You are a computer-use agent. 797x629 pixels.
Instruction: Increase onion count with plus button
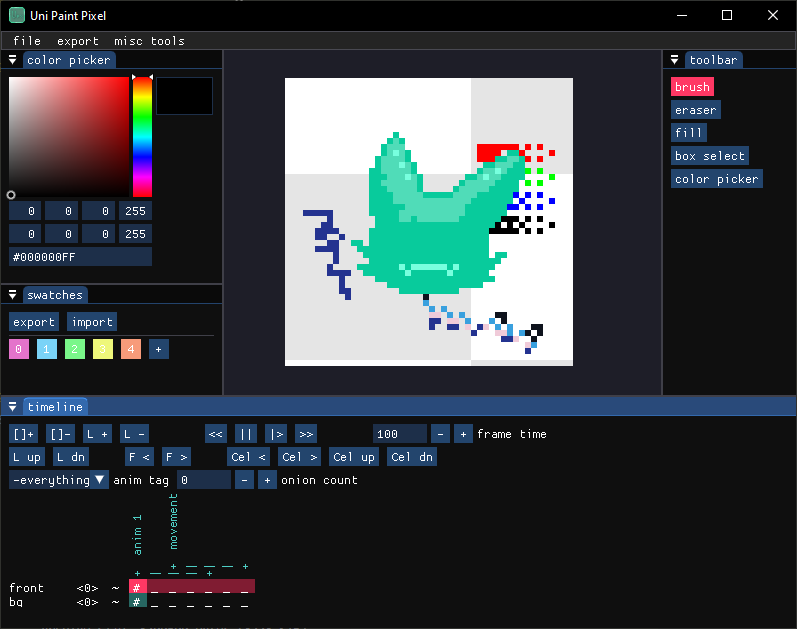267,480
